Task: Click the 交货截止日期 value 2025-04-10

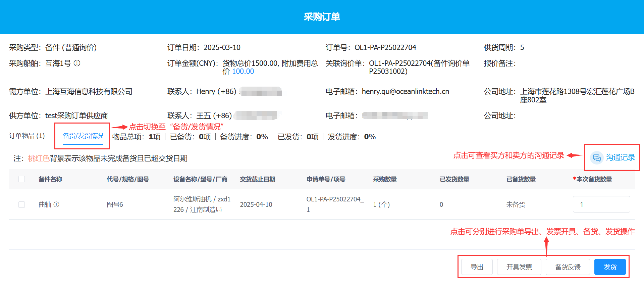Action: pyautogui.click(x=256, y=204)
